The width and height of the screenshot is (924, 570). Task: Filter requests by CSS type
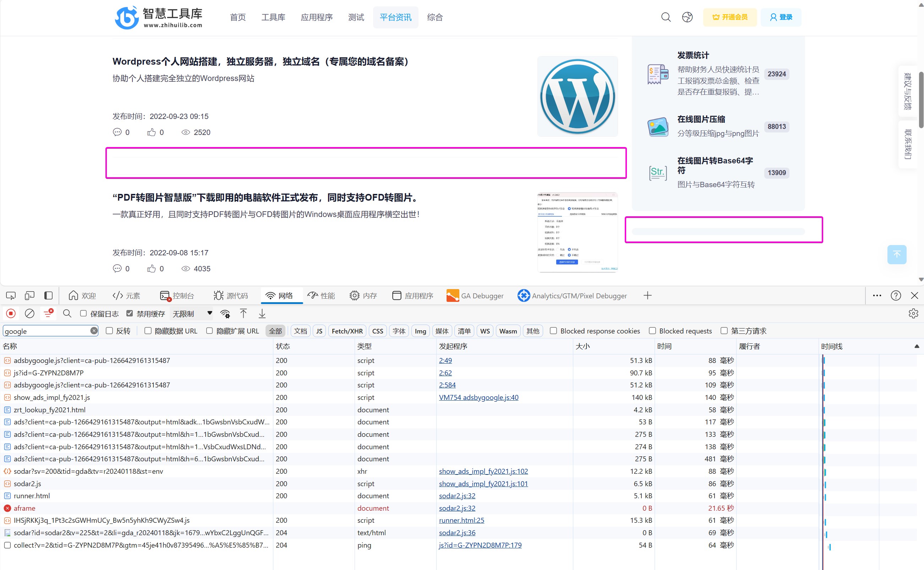[378, 331]
